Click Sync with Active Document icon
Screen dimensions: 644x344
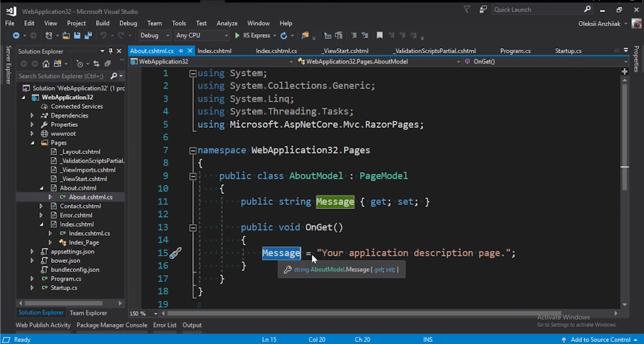pyautogui.click(x=96, y=64)
